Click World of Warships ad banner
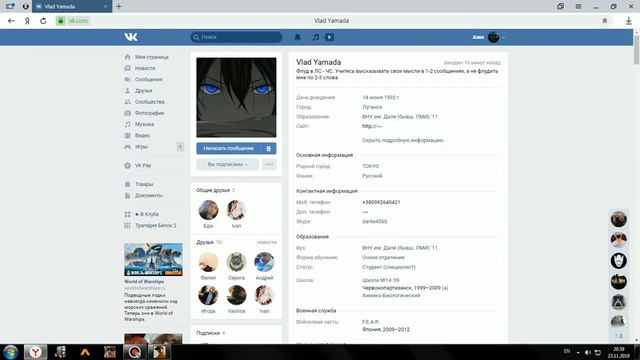 coord(153,260)
